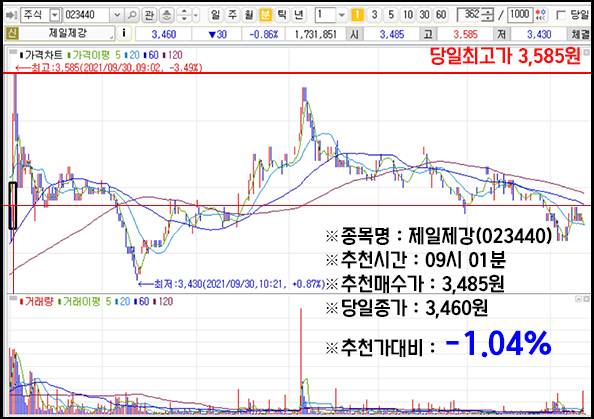Click the total count field showing 1000
The height and width of the screenshot is (419, 594).
click(520, 15)
